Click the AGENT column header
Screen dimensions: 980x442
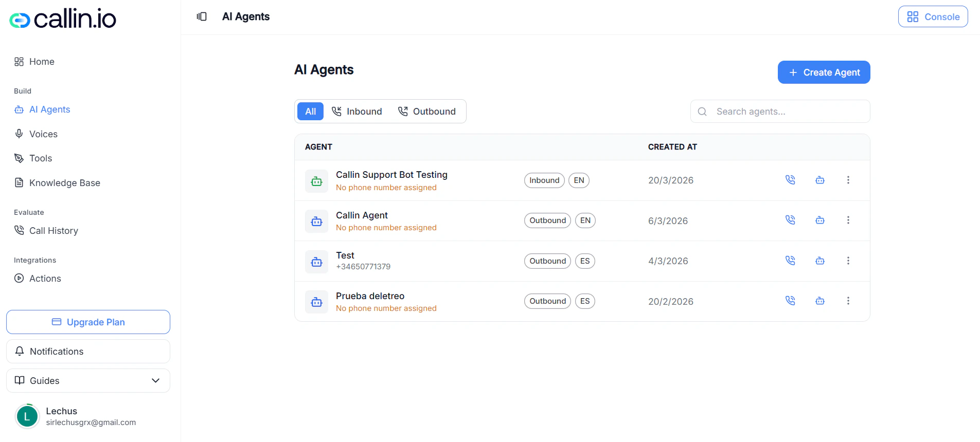[x=318, y=147]
